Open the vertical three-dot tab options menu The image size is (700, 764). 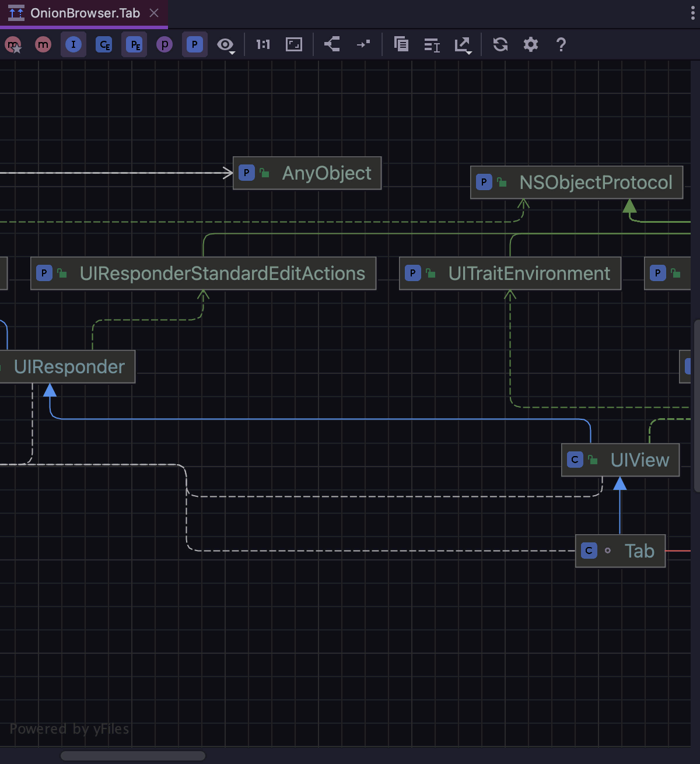click(x=692, y=13)
